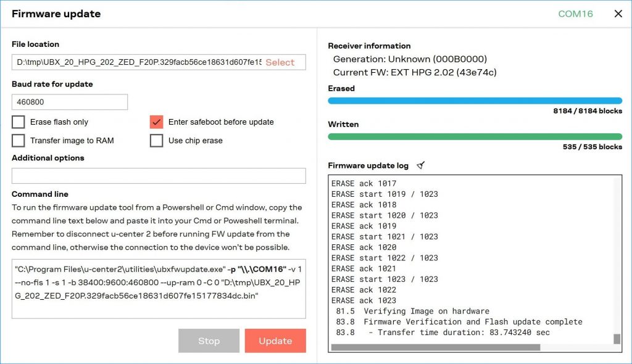Click the File location path field
This screenshot has height=364, width=632.
136,62
